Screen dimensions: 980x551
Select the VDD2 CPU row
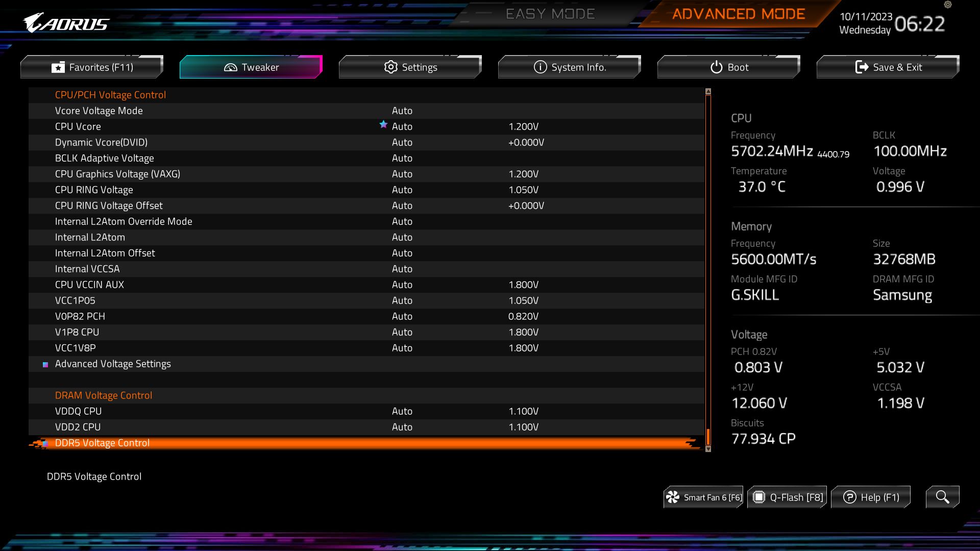366,427
